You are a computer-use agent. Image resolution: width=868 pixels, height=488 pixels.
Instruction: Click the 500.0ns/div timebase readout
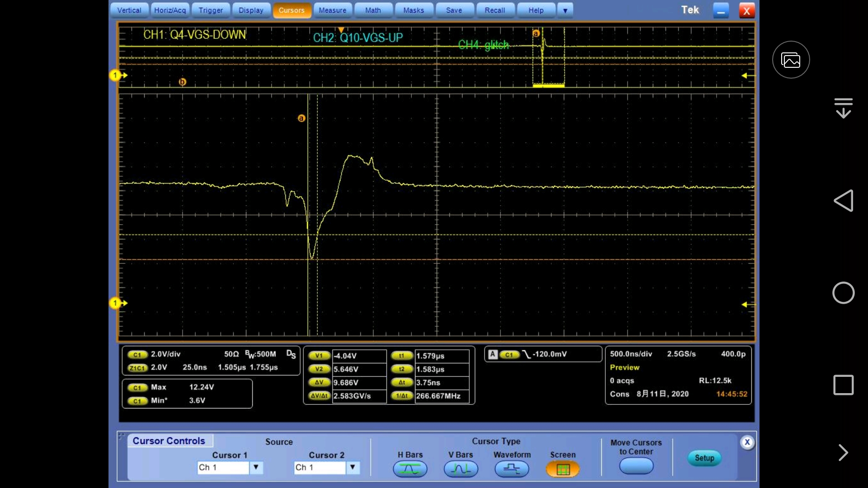[631, 354]
